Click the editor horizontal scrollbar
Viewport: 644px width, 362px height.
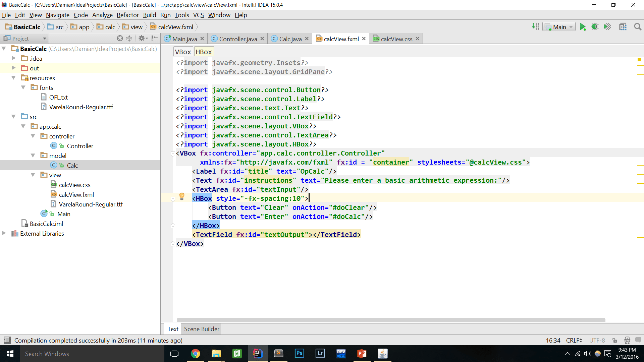coord(391,320)
